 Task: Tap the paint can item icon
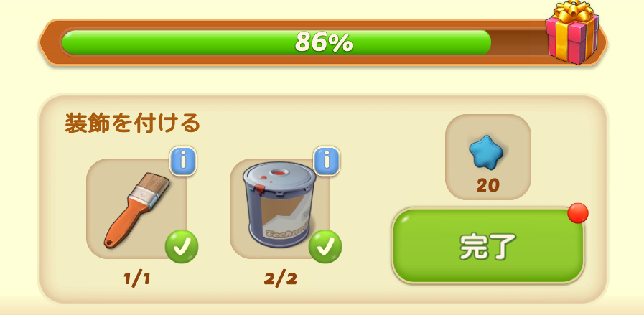[x=280, y=204]
